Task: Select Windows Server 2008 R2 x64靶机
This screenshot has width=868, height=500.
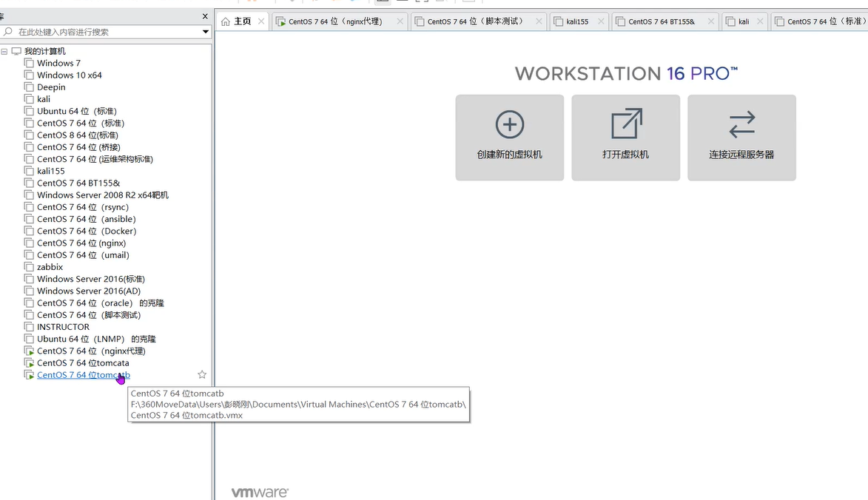Action: 103,195
